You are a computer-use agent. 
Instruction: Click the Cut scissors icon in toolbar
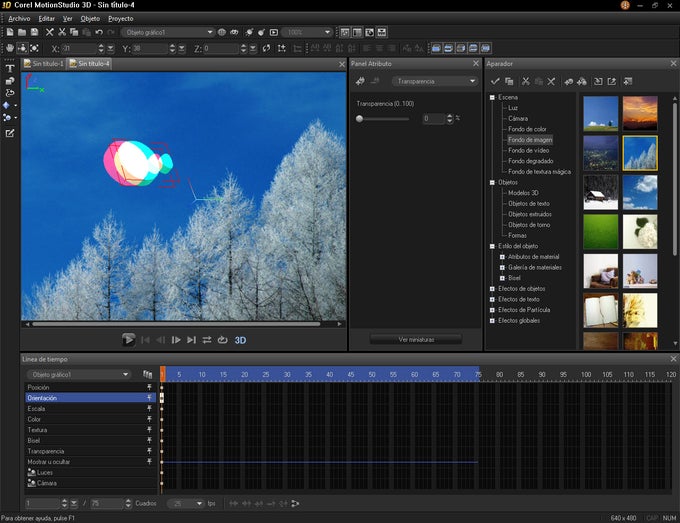click(61, 33)
